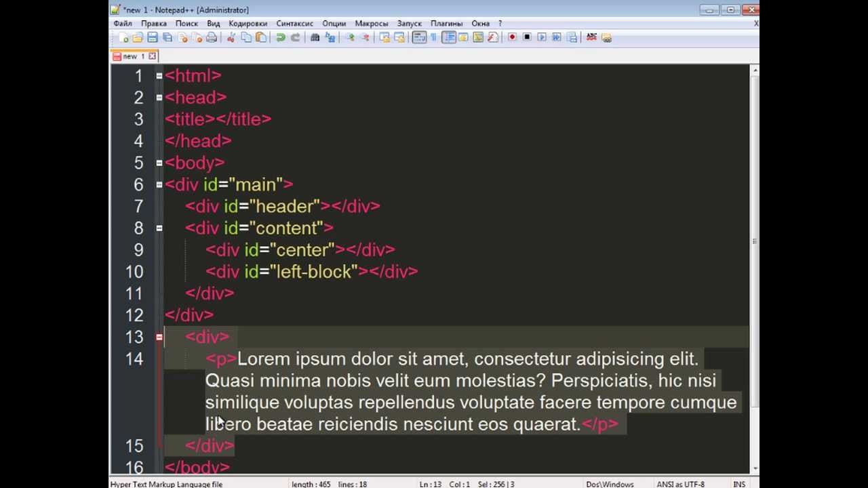The image size is (868, 488).
Task: Print the document with printer icon
Action: tap(212, 37)
